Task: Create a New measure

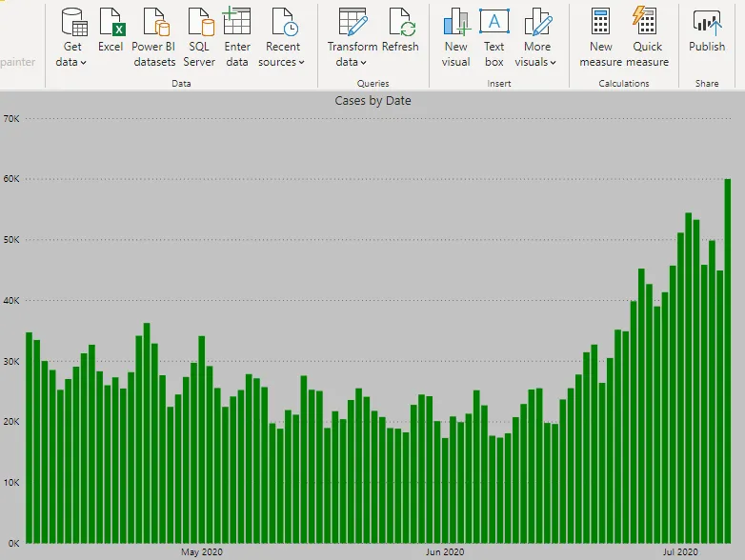Action: (600, 23)
